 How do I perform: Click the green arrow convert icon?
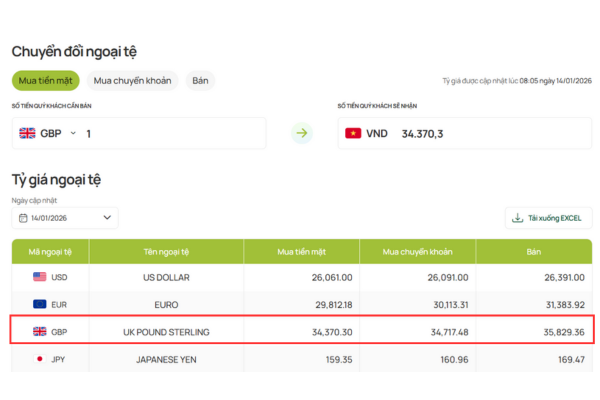pos(302,133)
